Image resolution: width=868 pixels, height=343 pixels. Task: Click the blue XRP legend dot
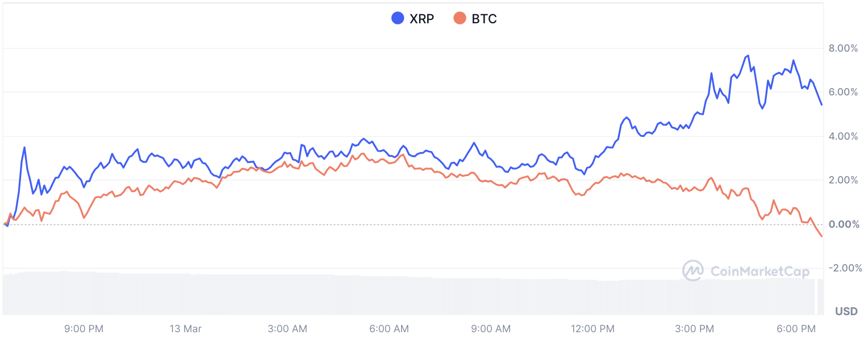click(x=398, y=18)
